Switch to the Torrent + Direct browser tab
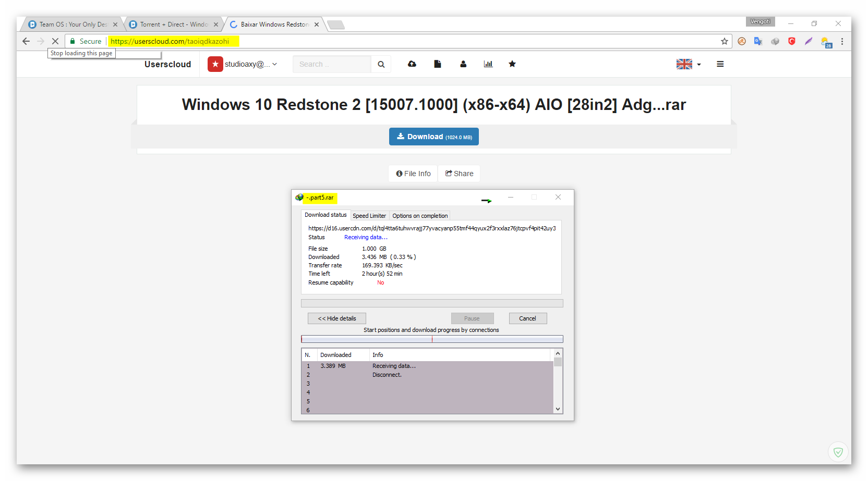The width and height of the screenshot is (868, 481). click(174, 24)
